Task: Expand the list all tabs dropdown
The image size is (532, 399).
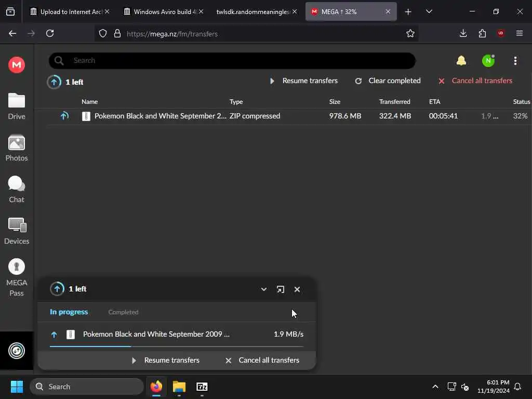Action: [429, 11]
